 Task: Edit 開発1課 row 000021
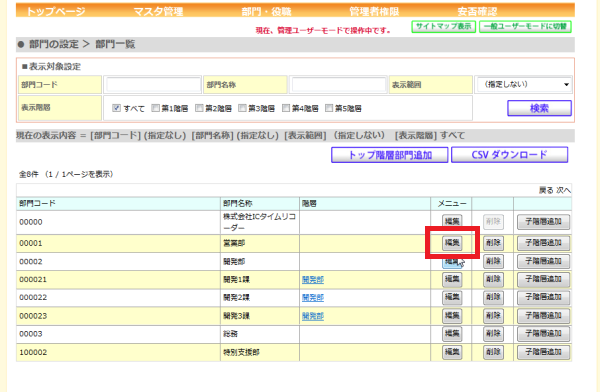click(x=452, y=279)
